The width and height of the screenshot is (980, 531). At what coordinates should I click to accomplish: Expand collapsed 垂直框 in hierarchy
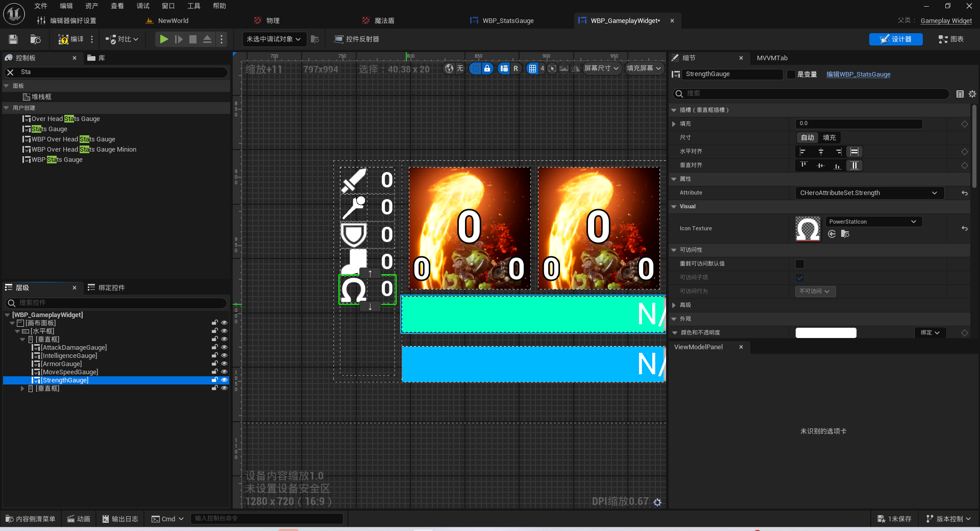click(22, 389)
